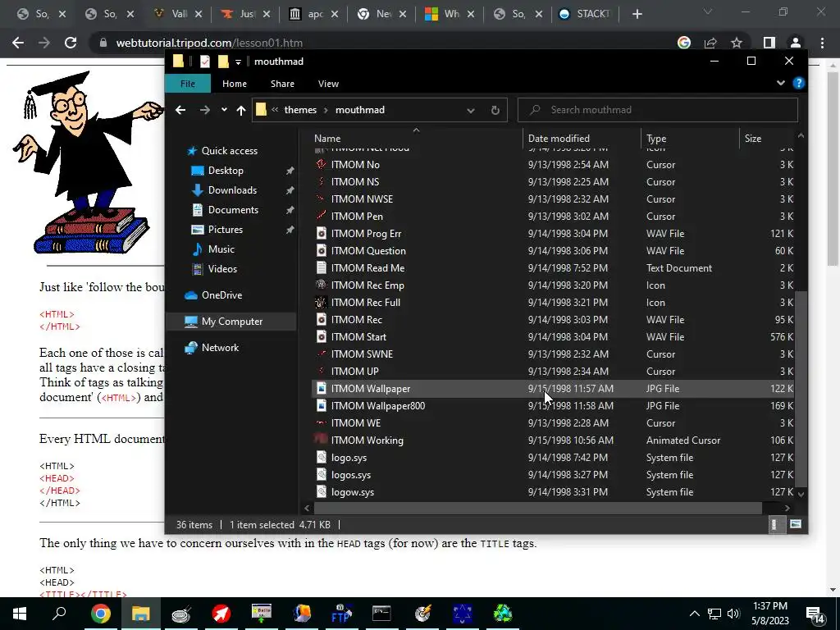Click the blue Explorer Help icon
The height and width of the screenshot is (630, 840).
799,83
